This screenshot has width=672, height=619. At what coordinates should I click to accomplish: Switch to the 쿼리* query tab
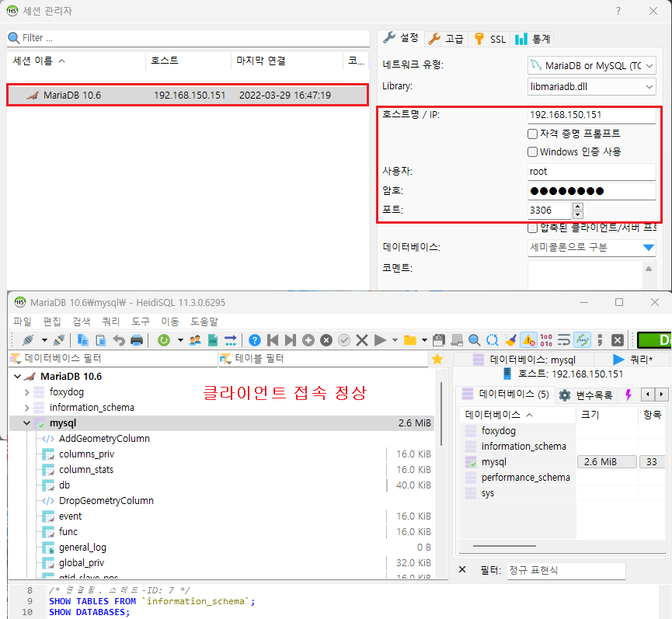click(x=633, y=360)
